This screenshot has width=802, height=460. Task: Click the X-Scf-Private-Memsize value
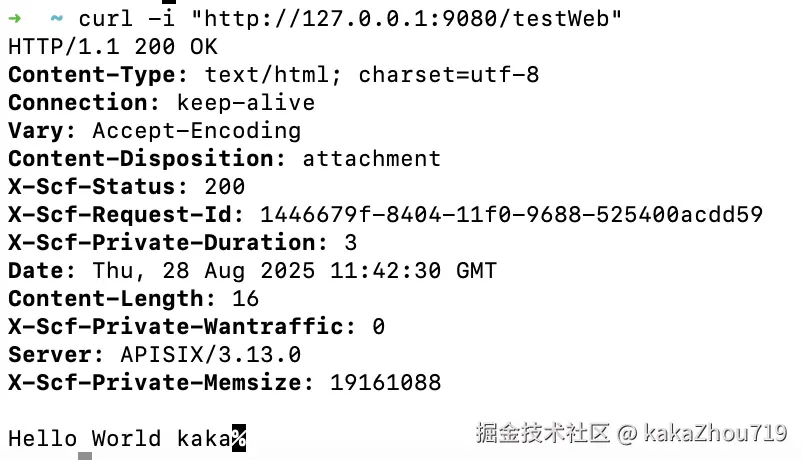point(385,383)
